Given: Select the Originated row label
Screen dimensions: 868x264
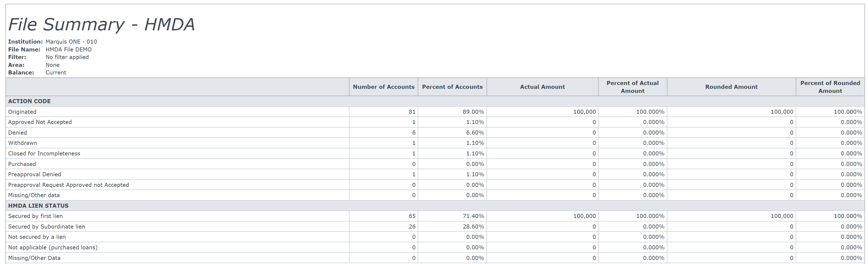Looking at the screenshot, I should [22, 112].
